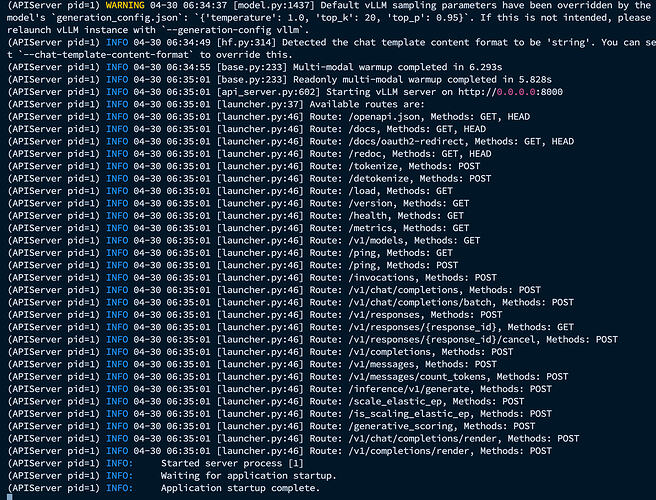
Task: Click the '/v1/messages, Methods: POST' route text
Action: [x=423, y=364]
